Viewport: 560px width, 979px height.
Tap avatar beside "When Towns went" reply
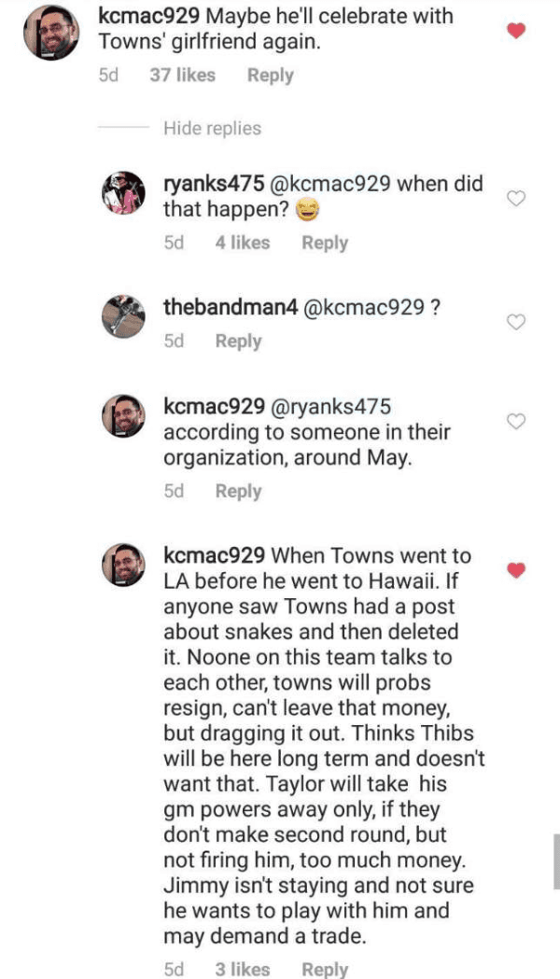click(124, 567)
